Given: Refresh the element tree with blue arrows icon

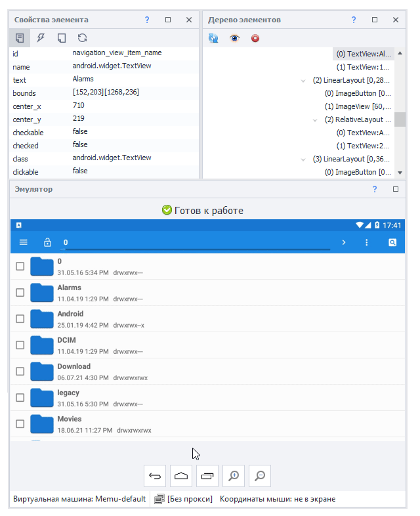Looking at the screenshot, I should pos(213,38).
